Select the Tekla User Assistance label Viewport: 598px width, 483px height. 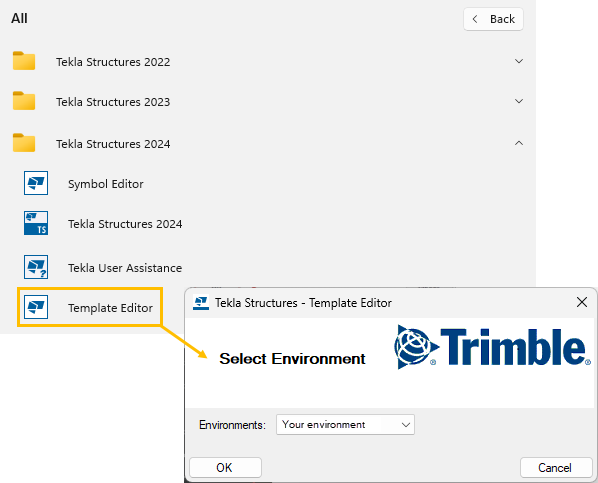click(x=125, y=268)
